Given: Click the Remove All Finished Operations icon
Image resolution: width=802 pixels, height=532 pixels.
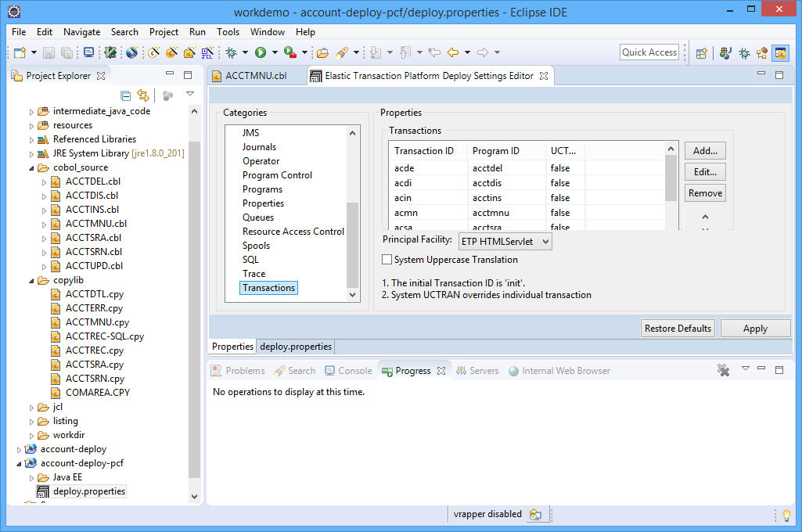Looking at the screenshot, I should click(x=723, y=370).
